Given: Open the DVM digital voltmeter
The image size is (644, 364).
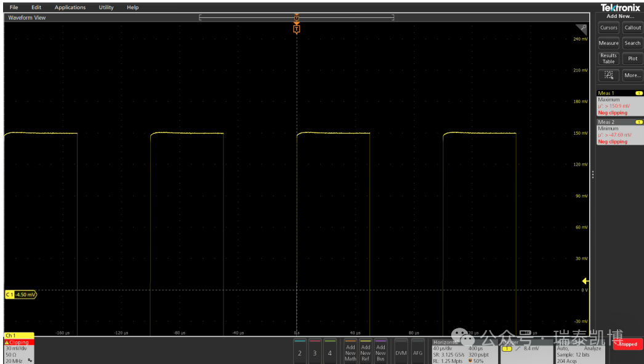Looking at the screenshot, I should coord(401,352).
